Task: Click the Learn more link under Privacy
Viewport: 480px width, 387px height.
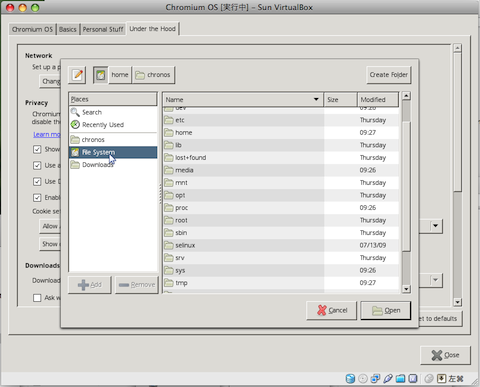Action: pyautogui.click(x=47, y=134)
